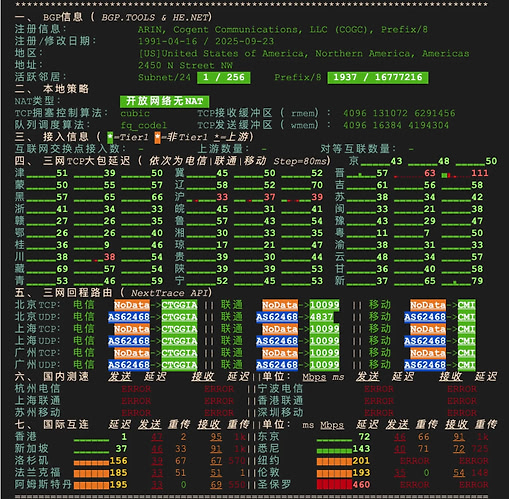The image size is (509, 499).
Task: Click the 上海UDP 移动 blue AS62468 badge
Action: point(425,341)
